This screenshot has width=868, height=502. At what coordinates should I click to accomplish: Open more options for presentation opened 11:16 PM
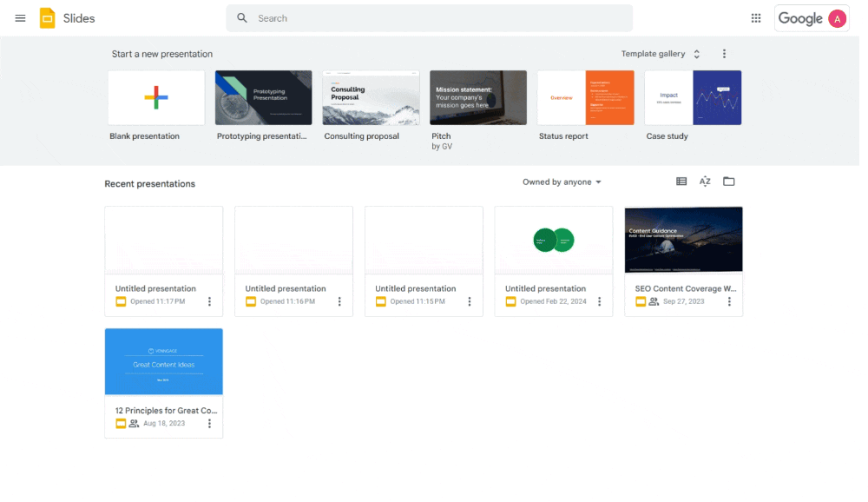pyautogui.click(x=339, y=301)
